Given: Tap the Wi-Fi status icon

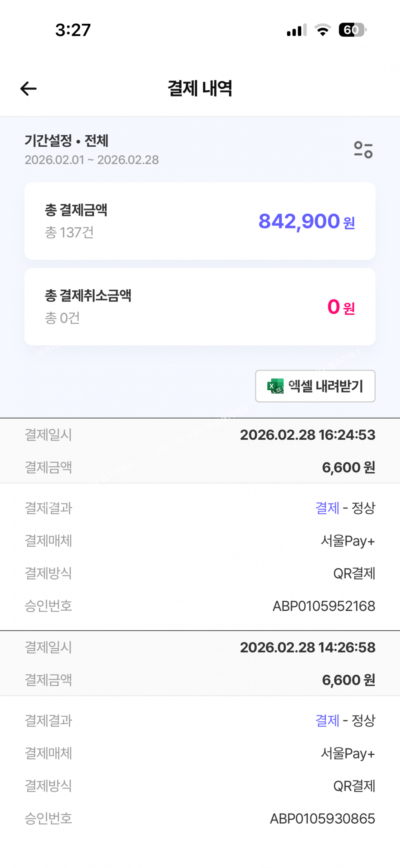Looking at the screenshot, I should 322,30.
